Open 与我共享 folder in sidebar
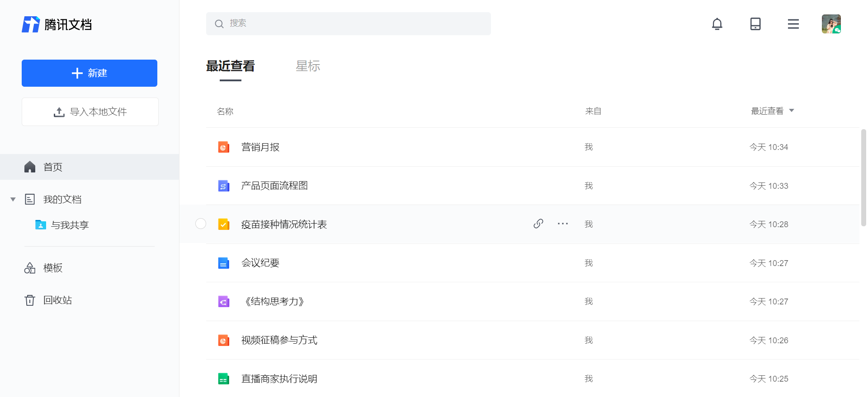This screenshot has height=397, width=868. pos(70,225)
